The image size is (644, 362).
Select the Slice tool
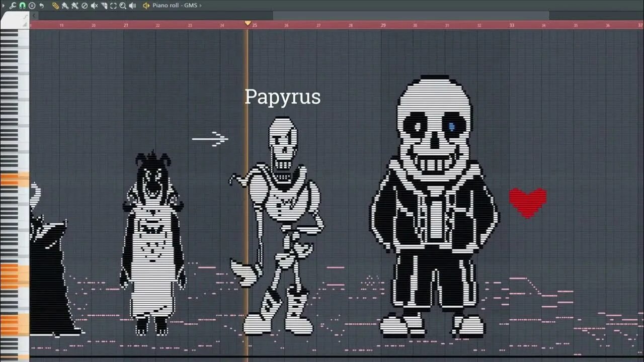(x=104, y=5)
